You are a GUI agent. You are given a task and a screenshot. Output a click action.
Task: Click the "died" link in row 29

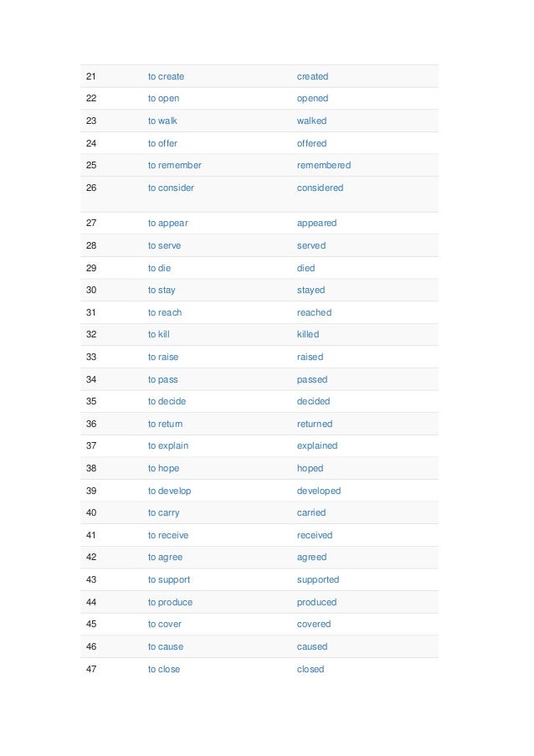click(306, 268)
